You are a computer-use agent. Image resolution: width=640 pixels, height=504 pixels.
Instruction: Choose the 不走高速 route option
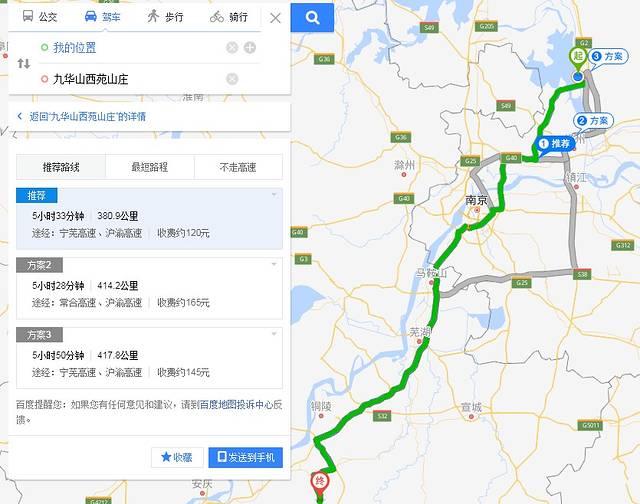point(238,167)
